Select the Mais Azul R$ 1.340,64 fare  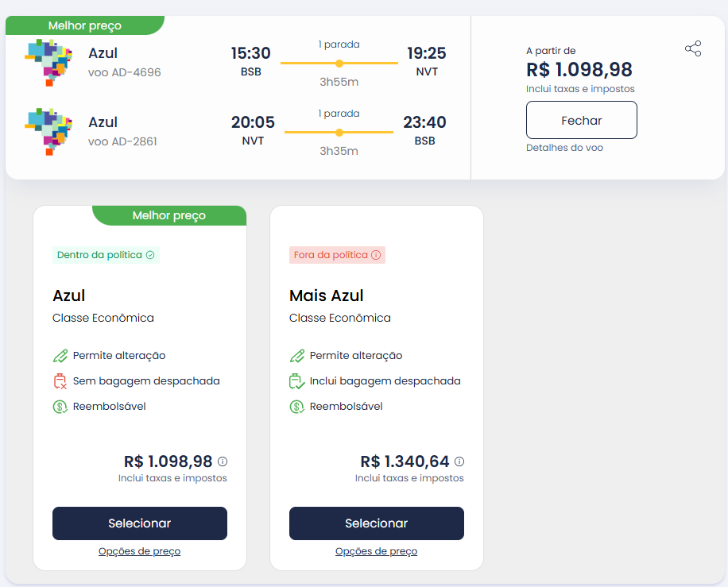click(377, 523)
